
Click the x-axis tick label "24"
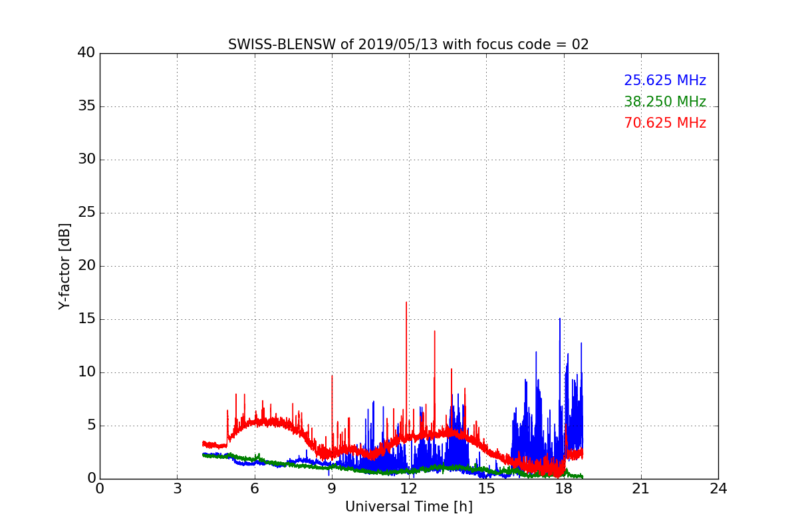click(x=718, y=488)
